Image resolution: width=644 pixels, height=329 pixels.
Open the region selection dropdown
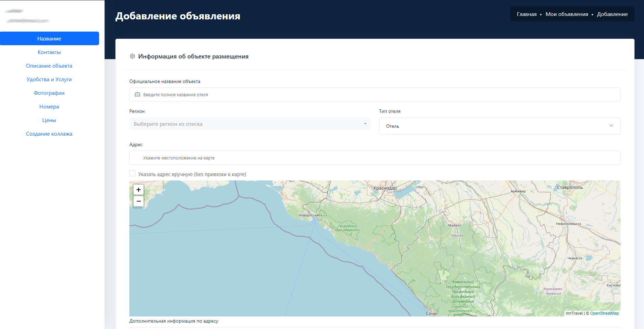coord(250,124)
